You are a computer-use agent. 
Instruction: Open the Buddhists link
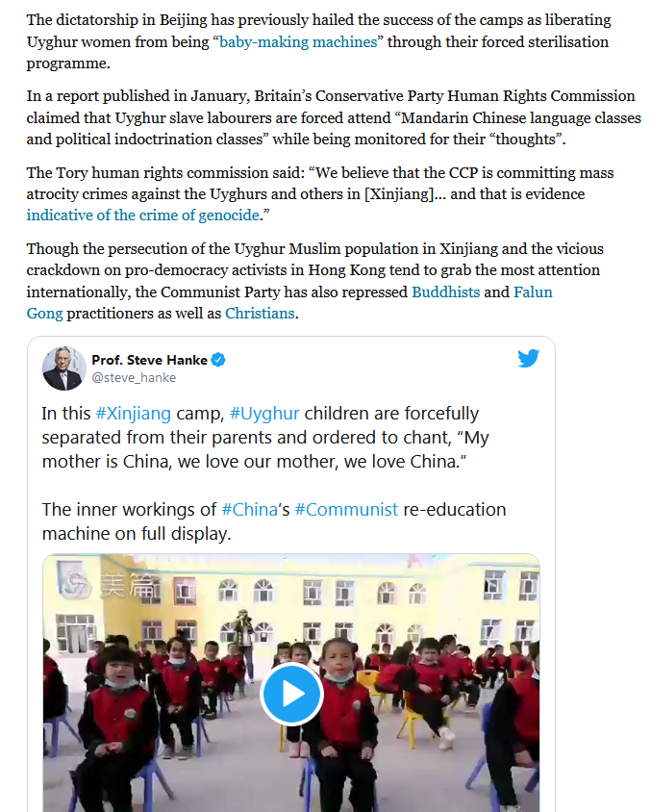445,292
